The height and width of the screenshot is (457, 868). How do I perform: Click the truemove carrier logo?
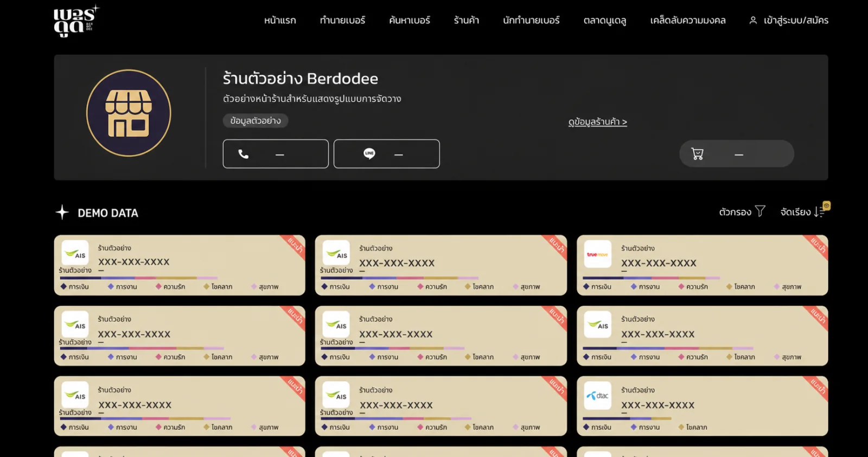tap(597, 254)
